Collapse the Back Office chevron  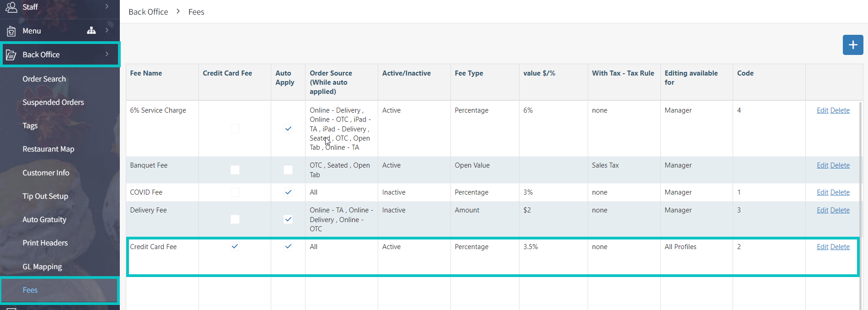coord(107,54)
